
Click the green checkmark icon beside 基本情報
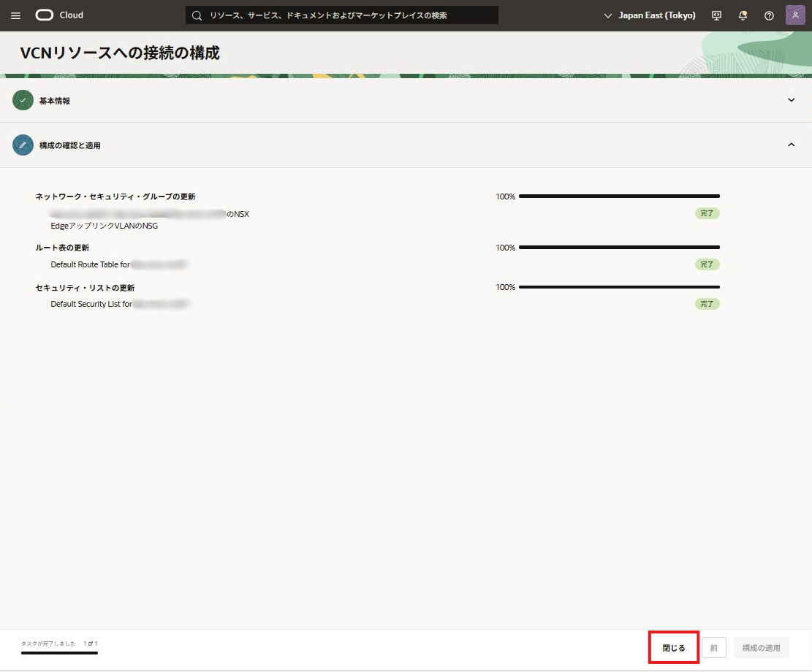click(23, 100)
